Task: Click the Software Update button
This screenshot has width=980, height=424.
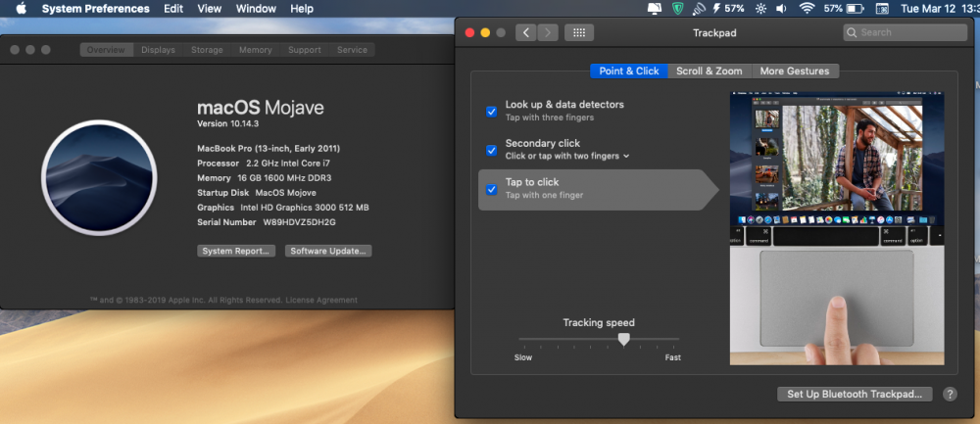Action: tap(328, 251)
